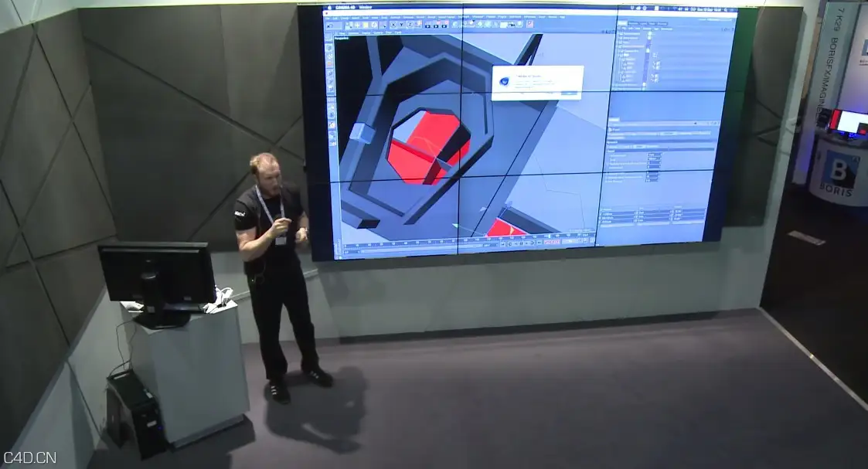Click the highlighted default button in dialog
Image resolution: width=868 pixels, height=469 pixels.
point(569,93)
